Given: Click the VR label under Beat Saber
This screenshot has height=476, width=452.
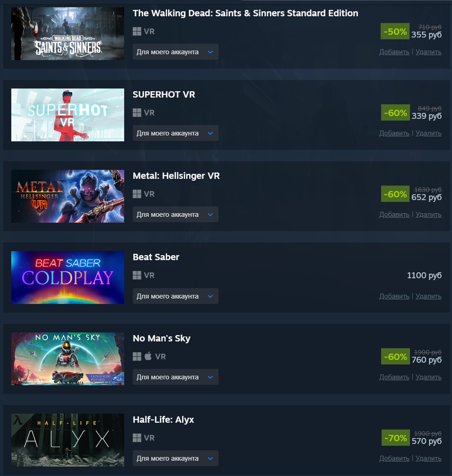Looking at the screenshot, I should tap(149, 275).
